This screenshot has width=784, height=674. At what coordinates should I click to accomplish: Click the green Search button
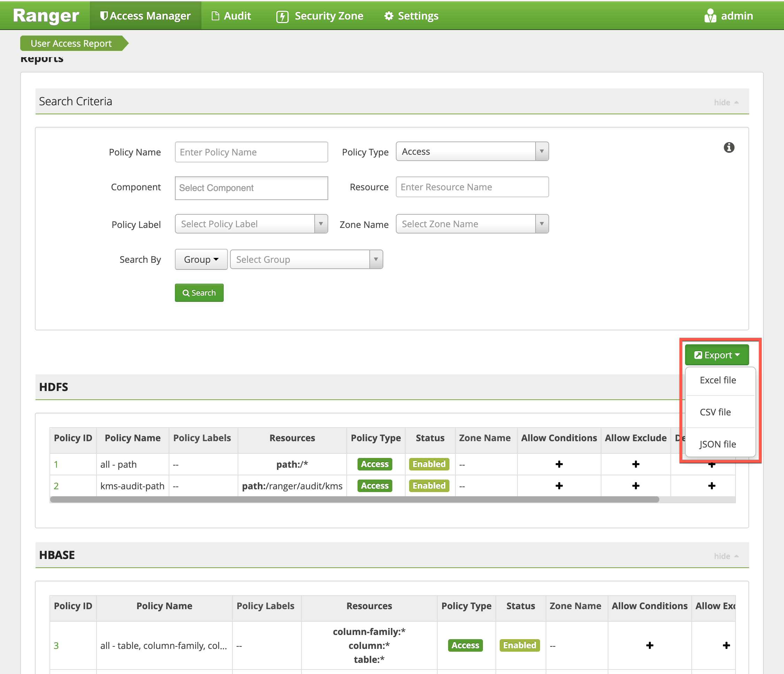[x=199, y=293]
